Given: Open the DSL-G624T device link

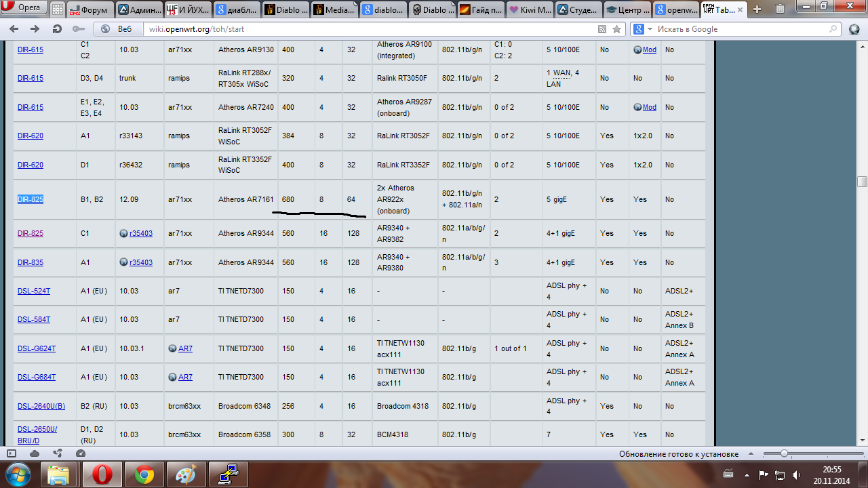Looking at the screenshot, I should pos(37,348).
